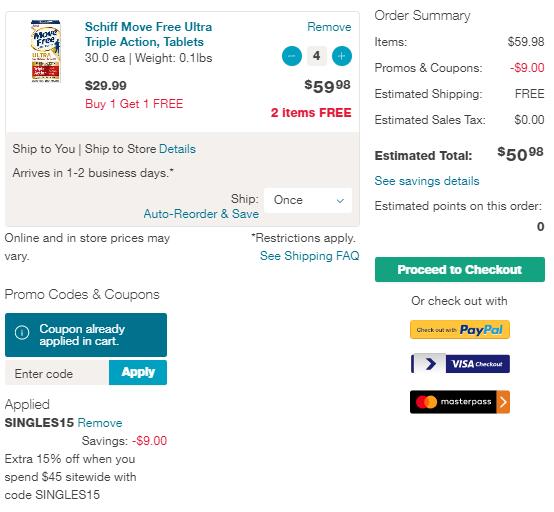The height and width of the screenshot is (512, 554).
Task: Remove the Schiff Move Free item from cart
Action: (x=329, y=27)
